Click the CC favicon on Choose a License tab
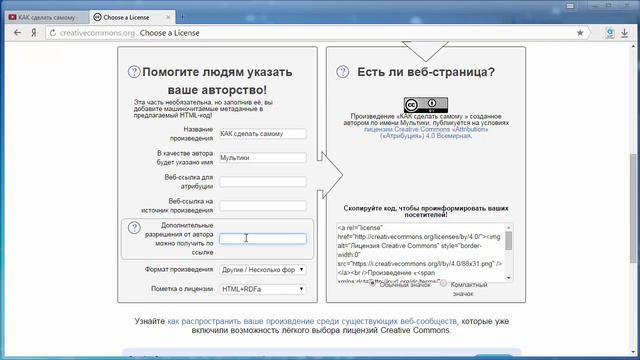This screenshot has width=640, height=360. click(97, 17)
